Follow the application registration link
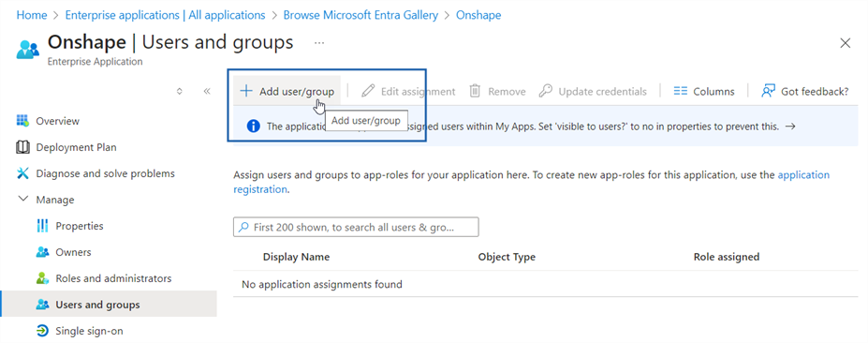 (x=532, y=182)
